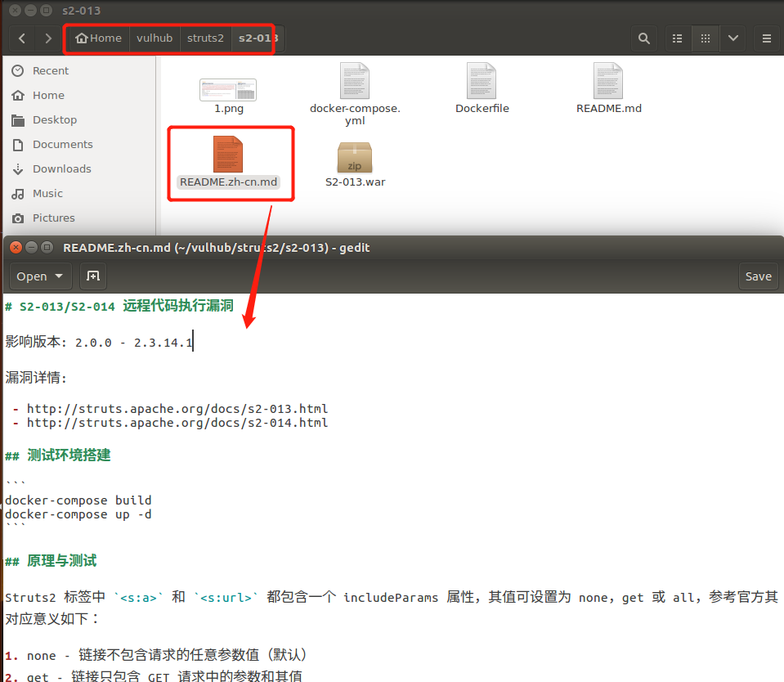This screenshot has height=682, width=784.
Task: Select s2-013 path bar segment
Action: 258,38
